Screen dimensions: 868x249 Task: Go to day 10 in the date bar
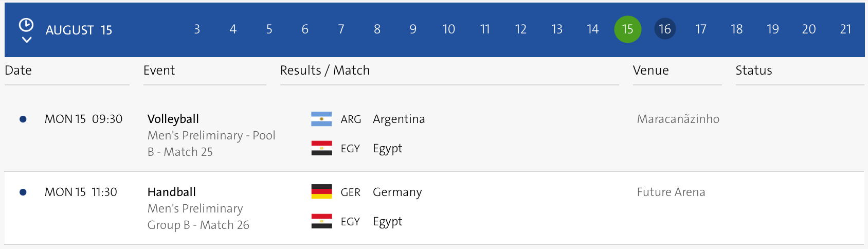click(448, 29)
